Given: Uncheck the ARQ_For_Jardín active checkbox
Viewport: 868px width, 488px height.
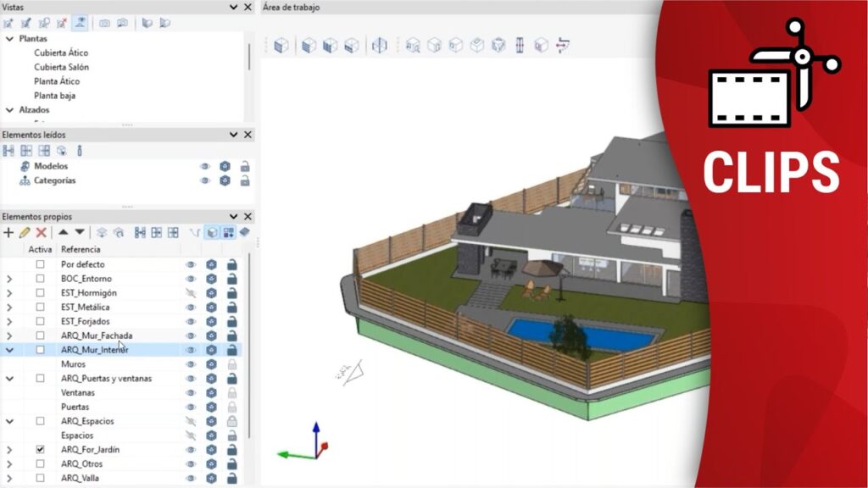Looking at the screenshot, I should click(40, 449).
